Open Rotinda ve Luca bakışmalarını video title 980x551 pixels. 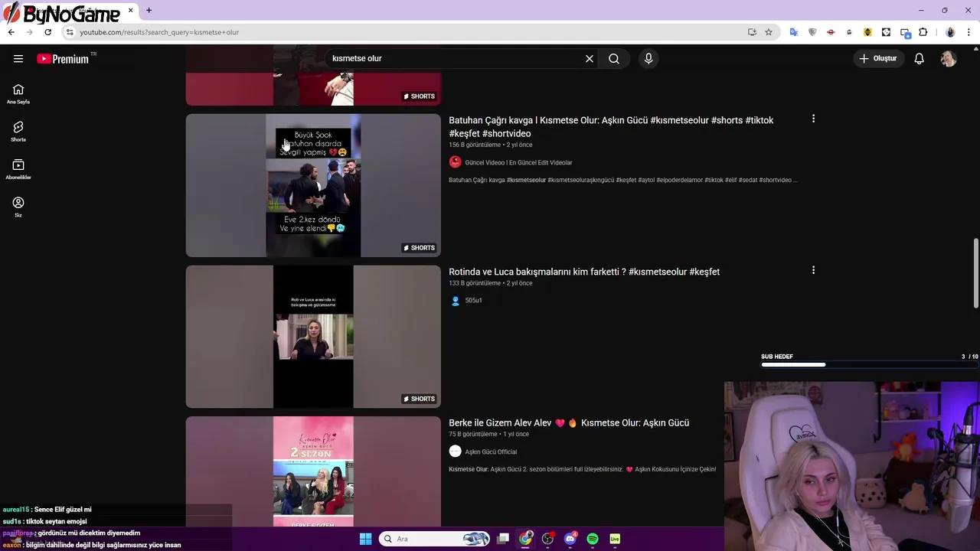[x=584, y=272]
